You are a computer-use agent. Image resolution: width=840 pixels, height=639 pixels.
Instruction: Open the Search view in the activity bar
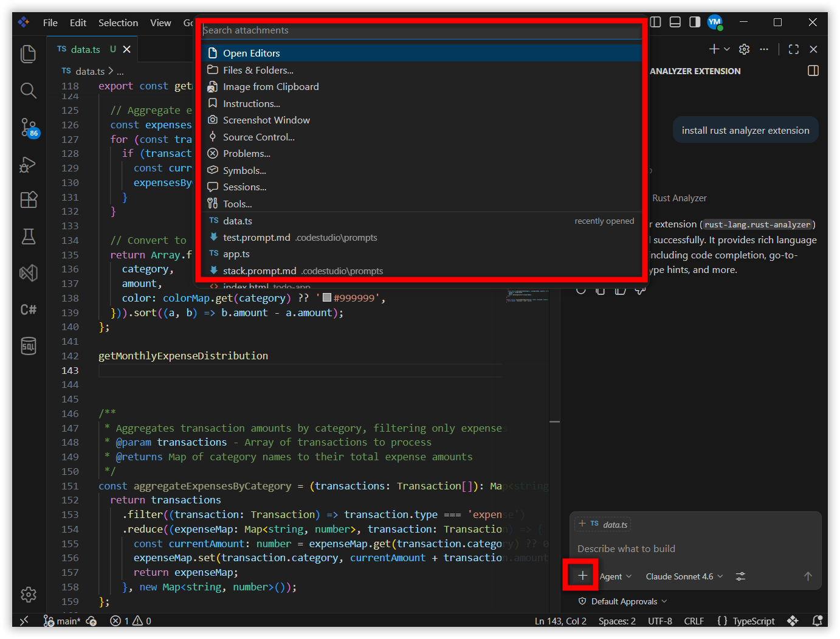click(x=29, y=91)
